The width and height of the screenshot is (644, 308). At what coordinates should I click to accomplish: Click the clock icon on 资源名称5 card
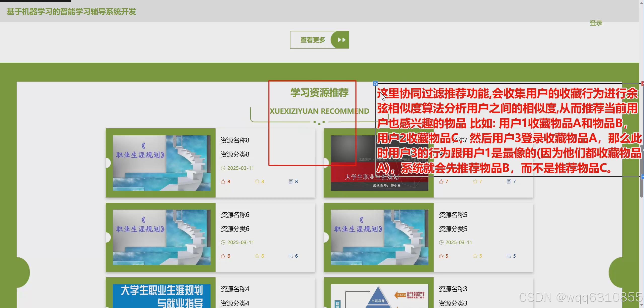click(441, 242)
